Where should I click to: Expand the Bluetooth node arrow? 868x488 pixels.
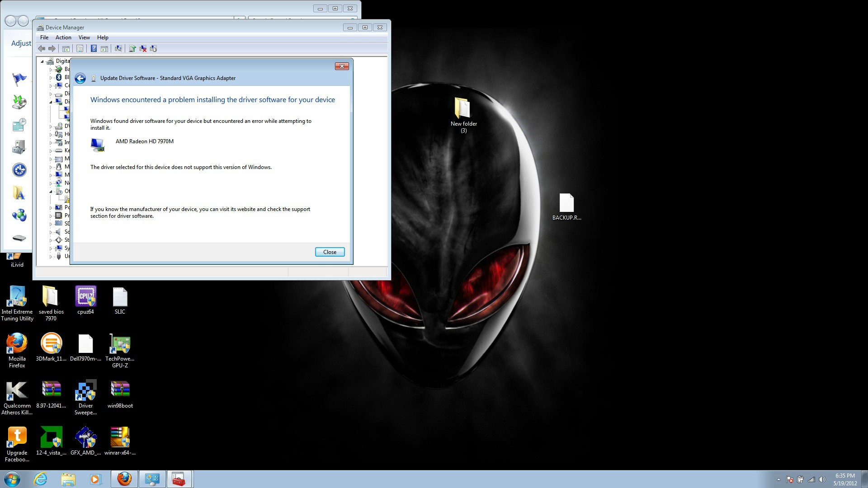pyautogui.click(x=51, y=78)
